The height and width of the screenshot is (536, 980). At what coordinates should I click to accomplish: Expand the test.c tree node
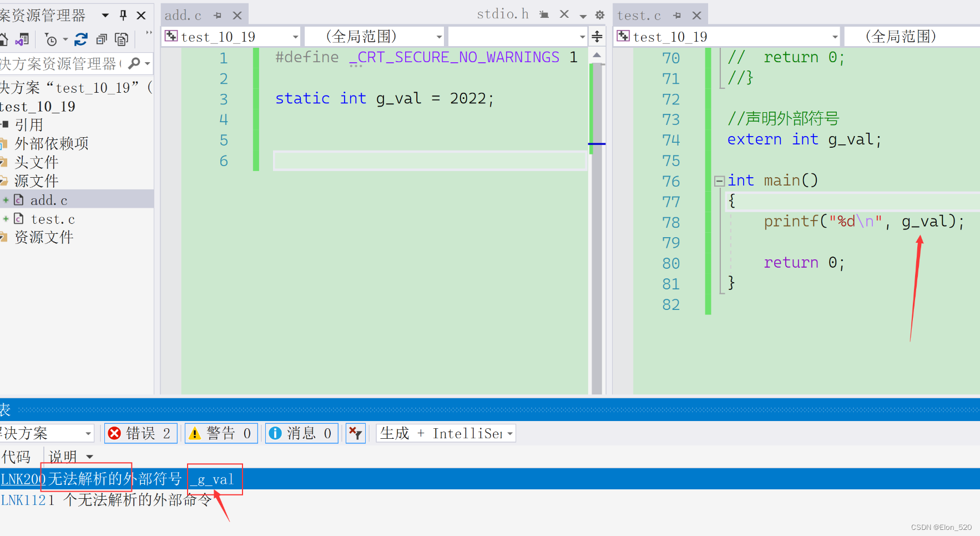[6, 219]
